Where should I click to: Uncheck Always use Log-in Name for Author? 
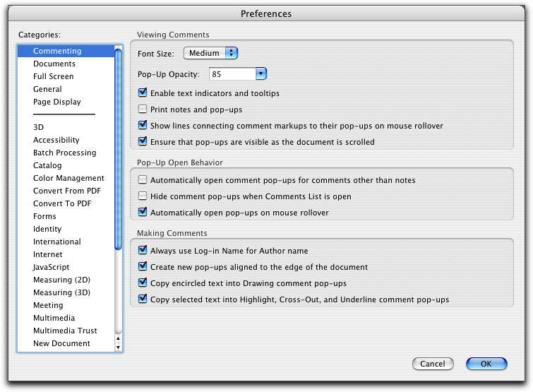click(143, 251)
